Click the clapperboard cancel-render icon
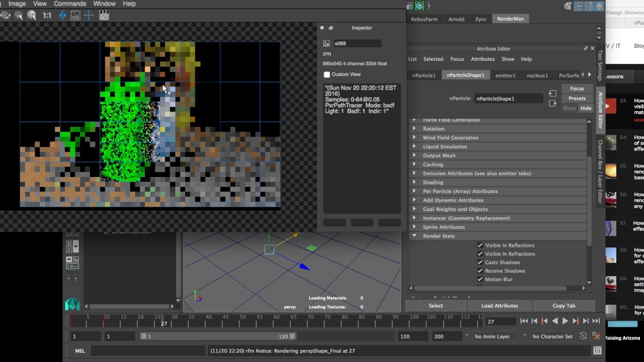 [x=104, y=16]
